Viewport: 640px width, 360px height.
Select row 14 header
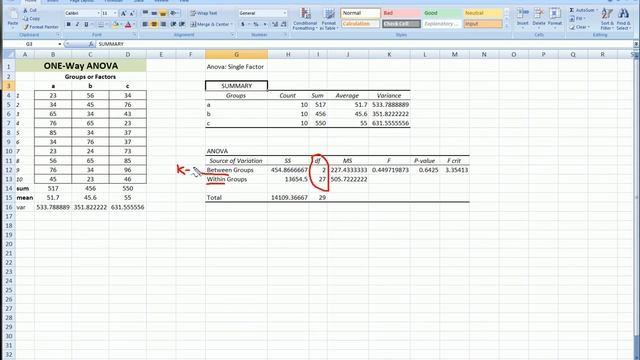click(9, 188)
